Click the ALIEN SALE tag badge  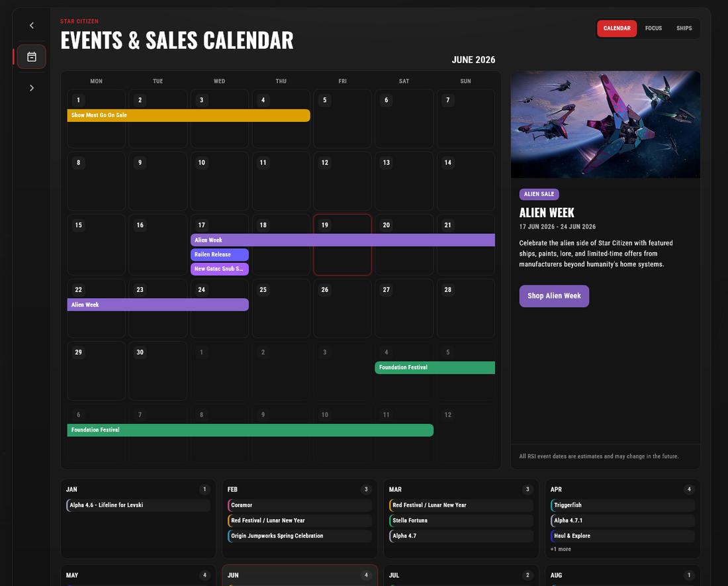(539, 194)
